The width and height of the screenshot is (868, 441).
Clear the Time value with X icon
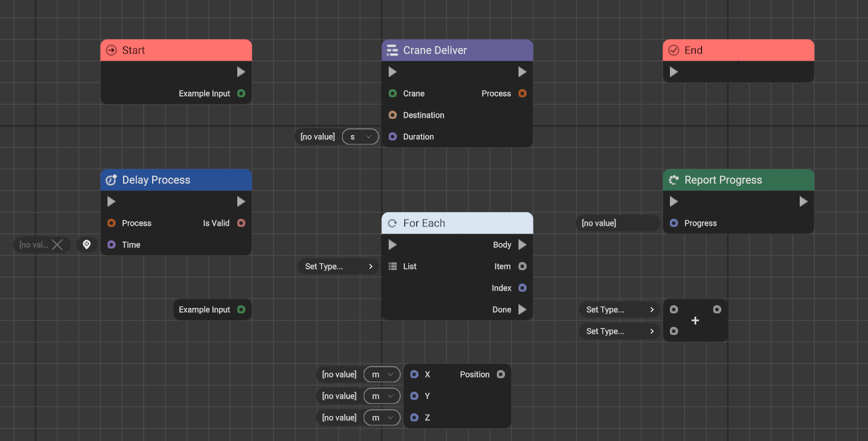point(57,244)
